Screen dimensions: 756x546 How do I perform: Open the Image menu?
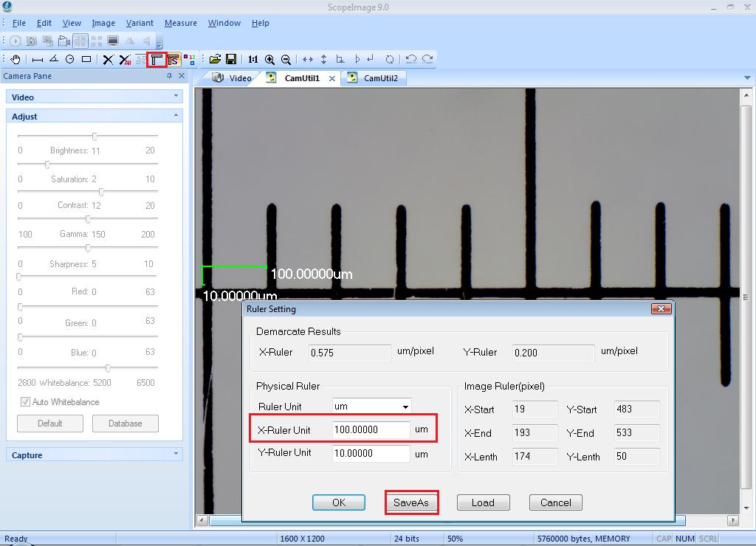[103, 23]
